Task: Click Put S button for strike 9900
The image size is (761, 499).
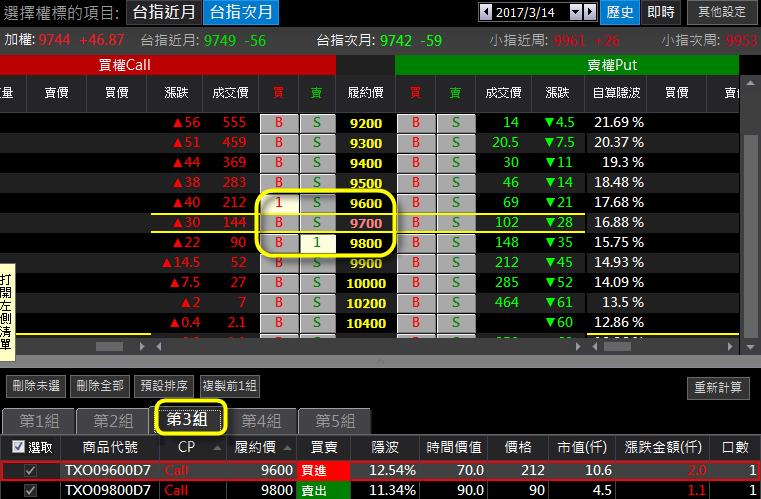Action: click(456, 263)
